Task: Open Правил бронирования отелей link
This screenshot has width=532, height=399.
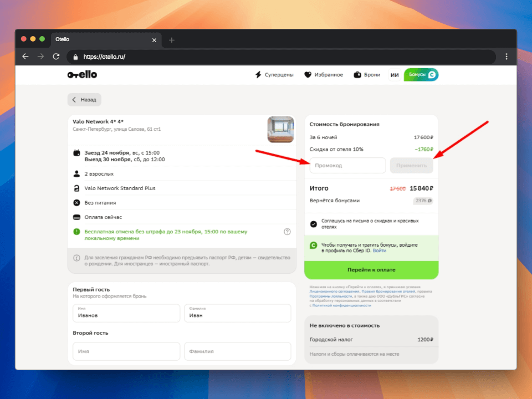Action: point(388,291)
